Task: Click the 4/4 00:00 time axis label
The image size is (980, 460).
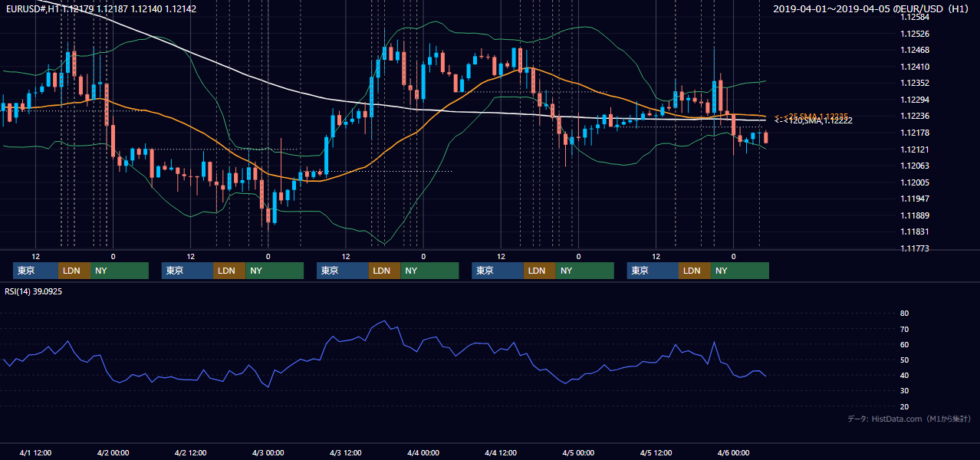Action: coord(423,452)
